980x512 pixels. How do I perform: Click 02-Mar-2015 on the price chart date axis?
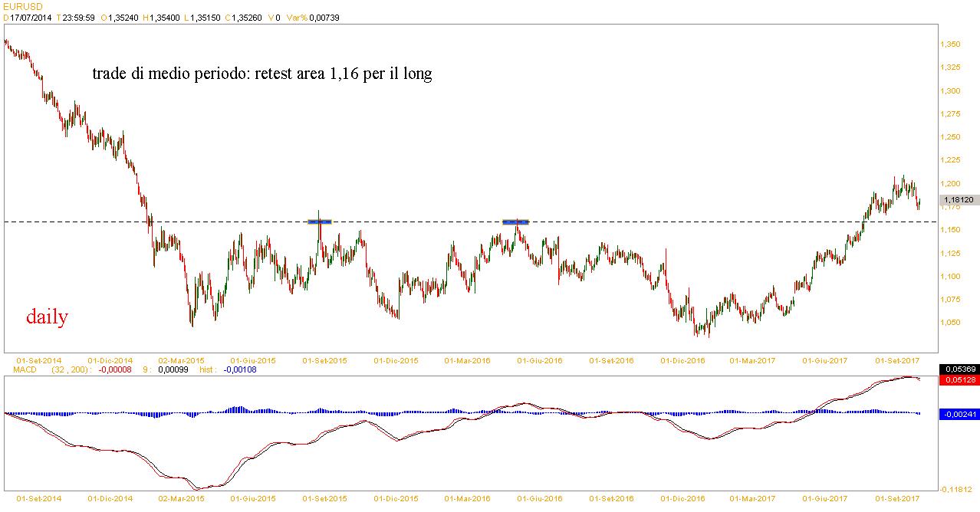(181, 359)
